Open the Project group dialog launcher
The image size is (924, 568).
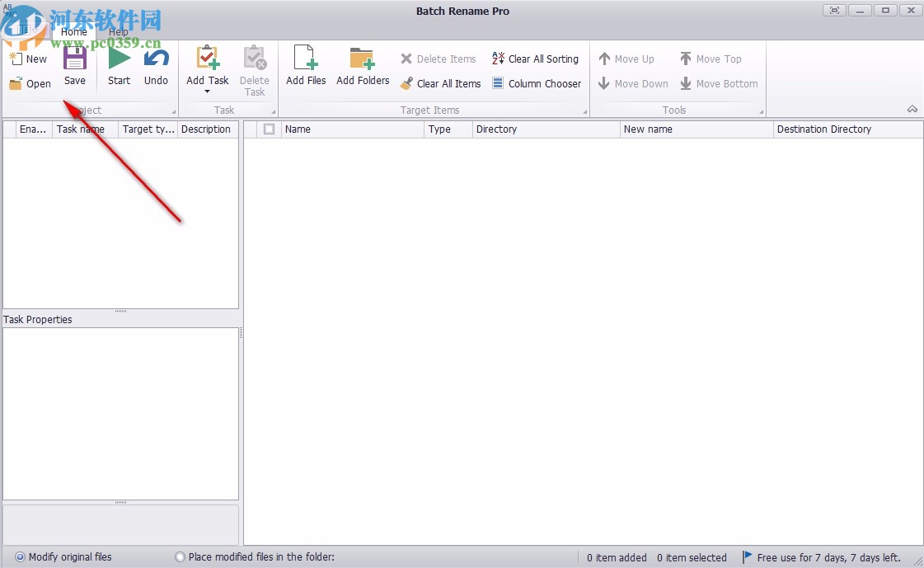pyautogui.click(x=174, y=111)
